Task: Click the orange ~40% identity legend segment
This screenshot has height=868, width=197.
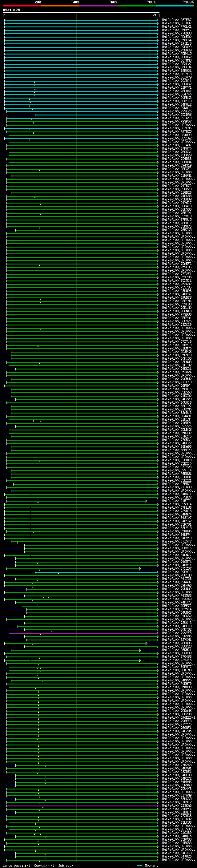Action: point(60,6)
